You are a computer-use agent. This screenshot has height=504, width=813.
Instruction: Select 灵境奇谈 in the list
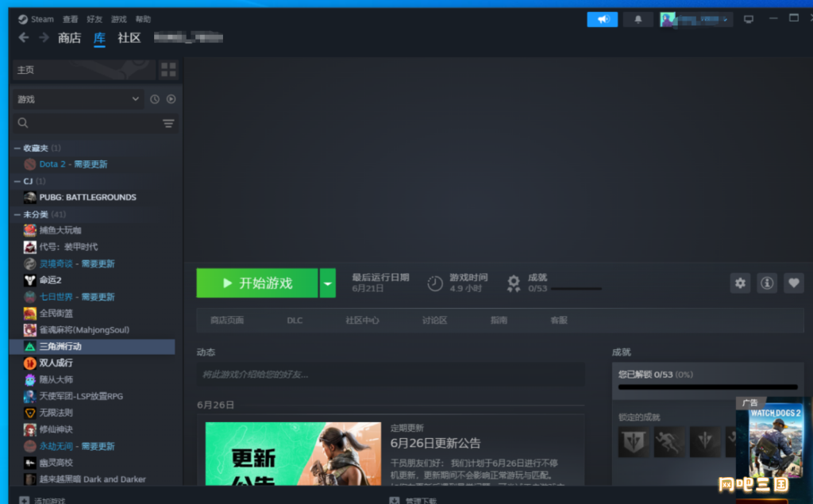point(94,264)
